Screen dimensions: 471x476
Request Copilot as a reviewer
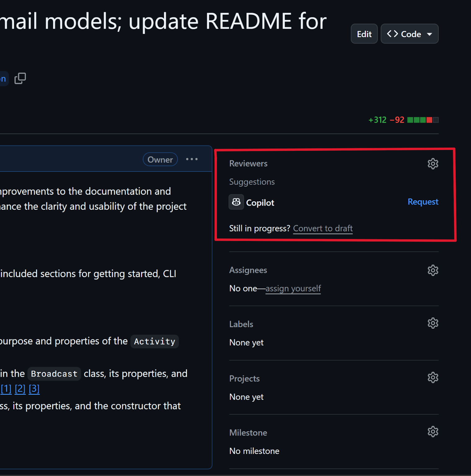point(423,202)
